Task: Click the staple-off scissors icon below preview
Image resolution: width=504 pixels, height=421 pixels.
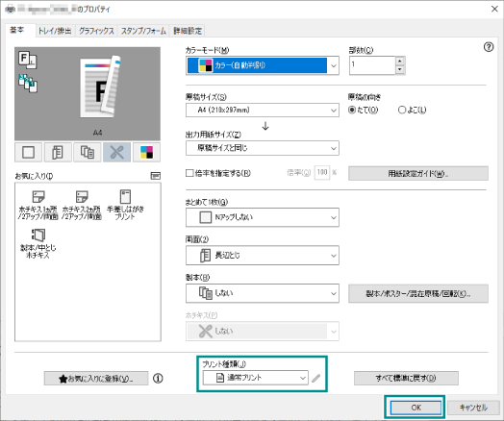Action: [116, 152]
